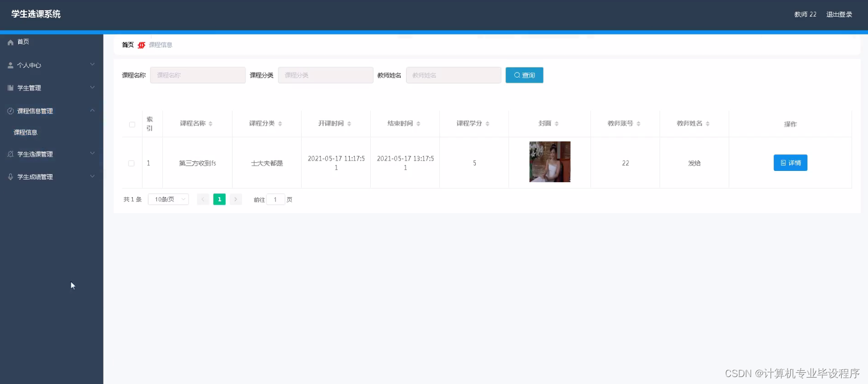Sort by 结束时间 column arrows
Screen dimensions: 868x384
point(418,124)
